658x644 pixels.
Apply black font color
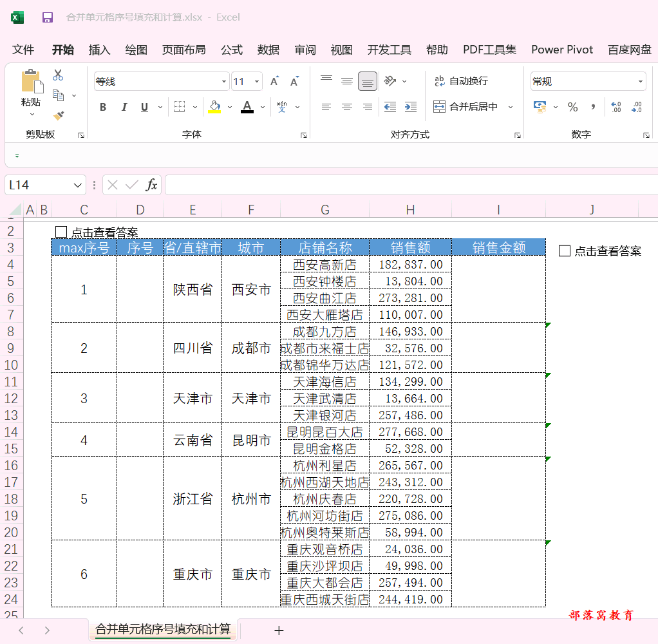click(247, 107)
